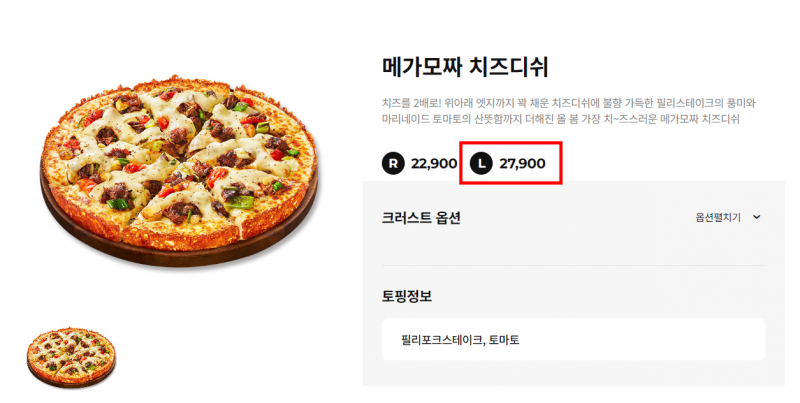Viewport: 800px width, 403px height.
Task: Click the black R size badge
Action: coord(393,162)
